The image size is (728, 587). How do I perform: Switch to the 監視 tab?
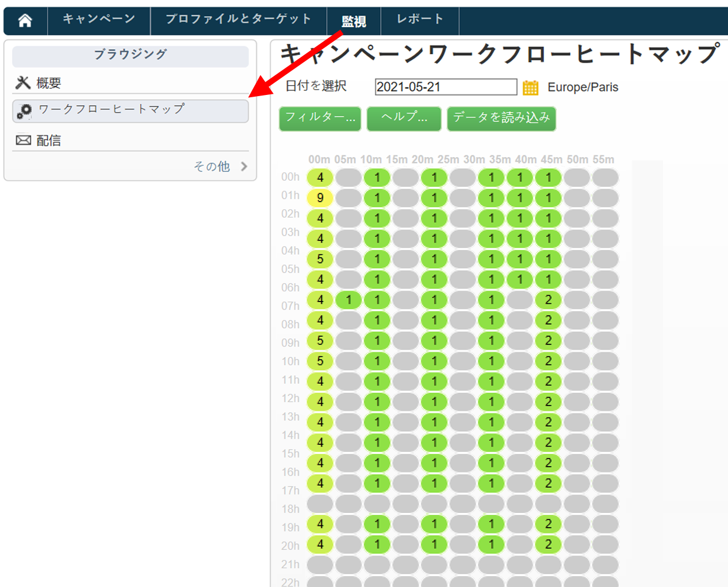click(x=354, y=21)
